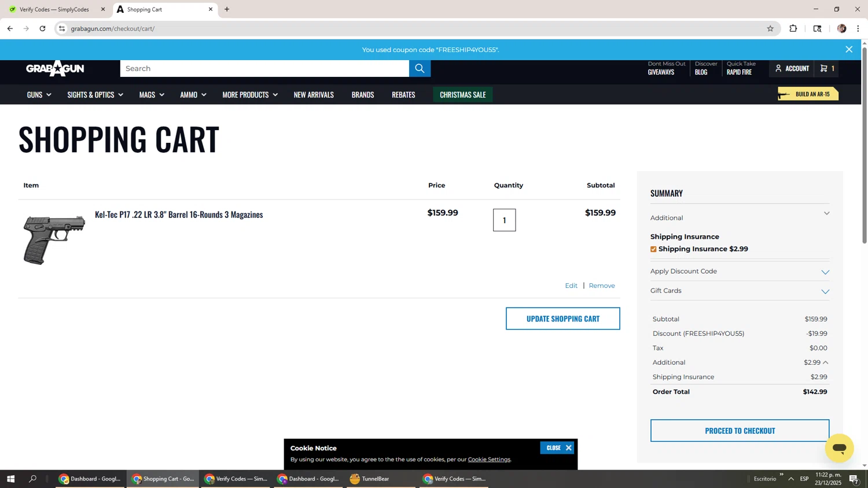Open Cookie Settings link
Screen dimensions: 868x488
[x=489, y=460]
